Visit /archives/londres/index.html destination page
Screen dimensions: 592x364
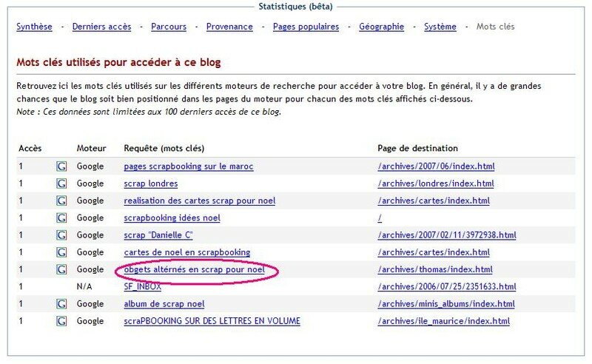(436, 183)
